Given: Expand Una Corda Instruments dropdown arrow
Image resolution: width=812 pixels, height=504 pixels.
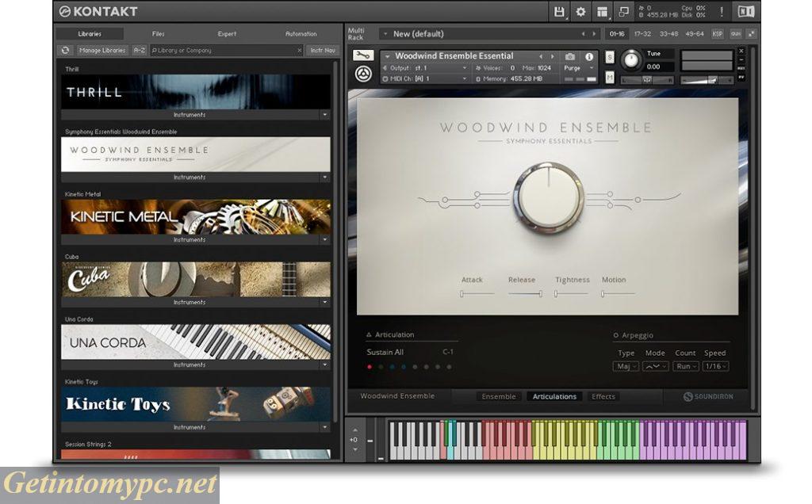Looking at the screenshot, I should pos(324,365).
